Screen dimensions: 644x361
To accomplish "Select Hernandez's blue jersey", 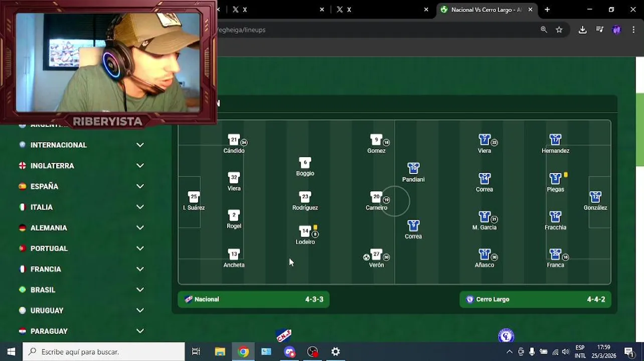I will [555, 140].
